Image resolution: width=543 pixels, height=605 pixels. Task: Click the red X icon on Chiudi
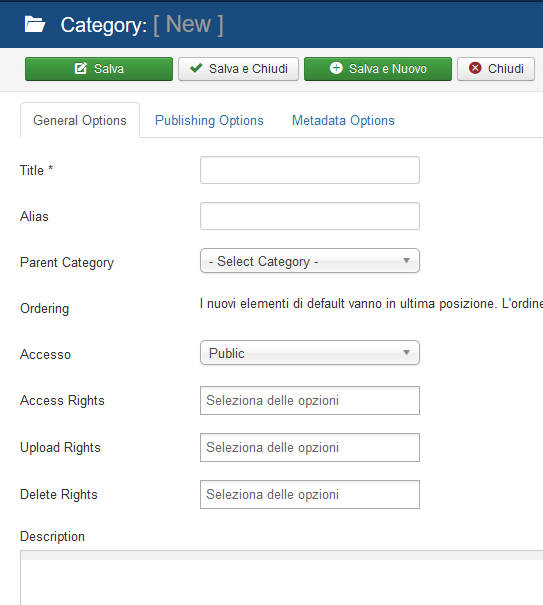[x=475, y=68]
